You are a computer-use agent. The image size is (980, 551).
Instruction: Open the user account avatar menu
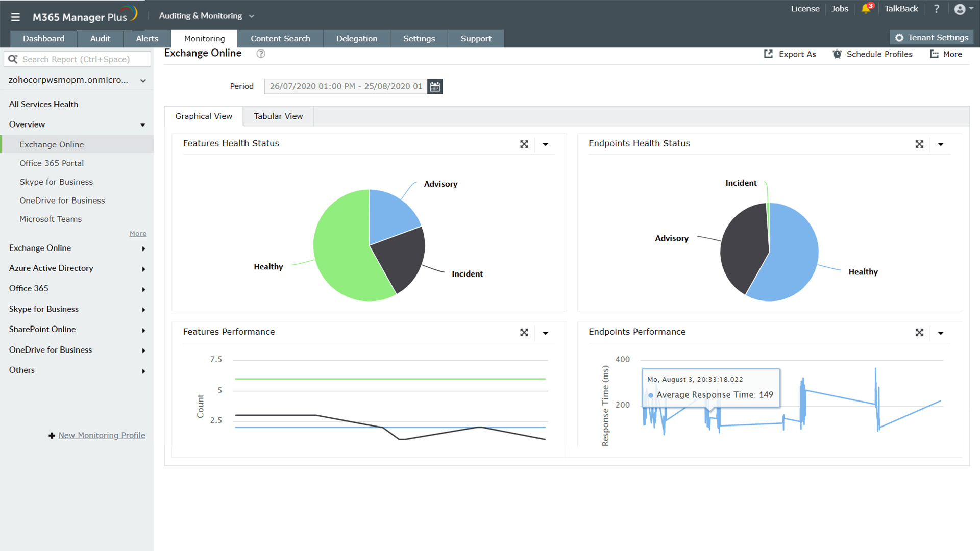(960, 9)
